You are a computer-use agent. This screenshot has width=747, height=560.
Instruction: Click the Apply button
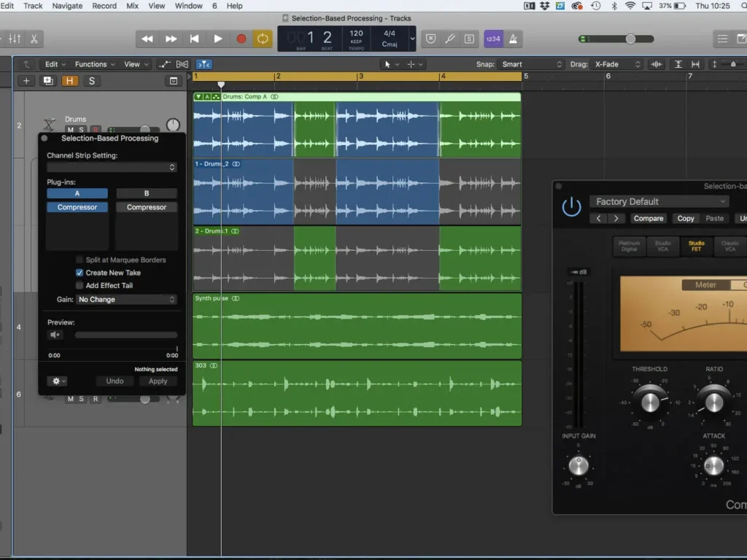point(158,381)
